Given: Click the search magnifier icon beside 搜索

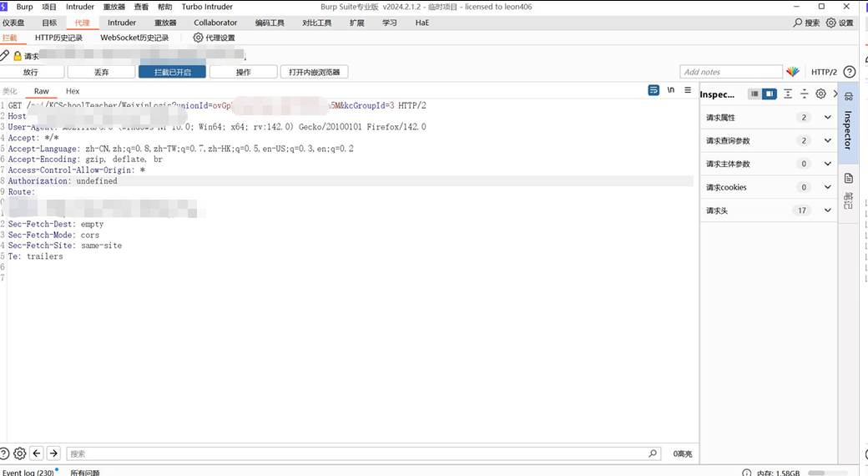Looking at the screenshot, I should [798, 23].
